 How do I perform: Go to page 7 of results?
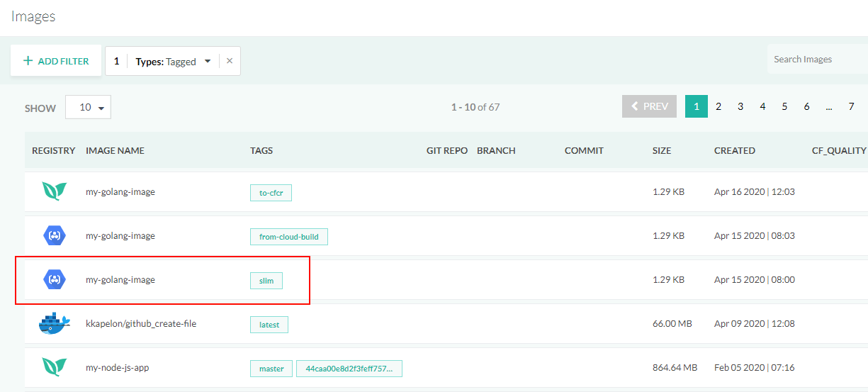851,106
